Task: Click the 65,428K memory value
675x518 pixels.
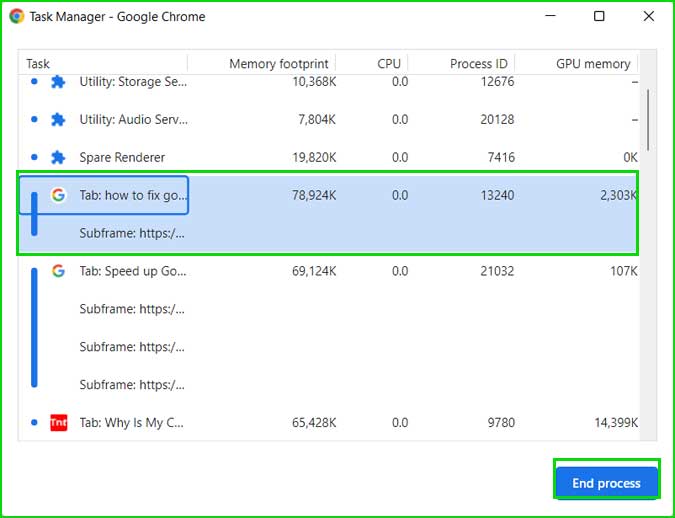Action: click(x=314, y=422)
